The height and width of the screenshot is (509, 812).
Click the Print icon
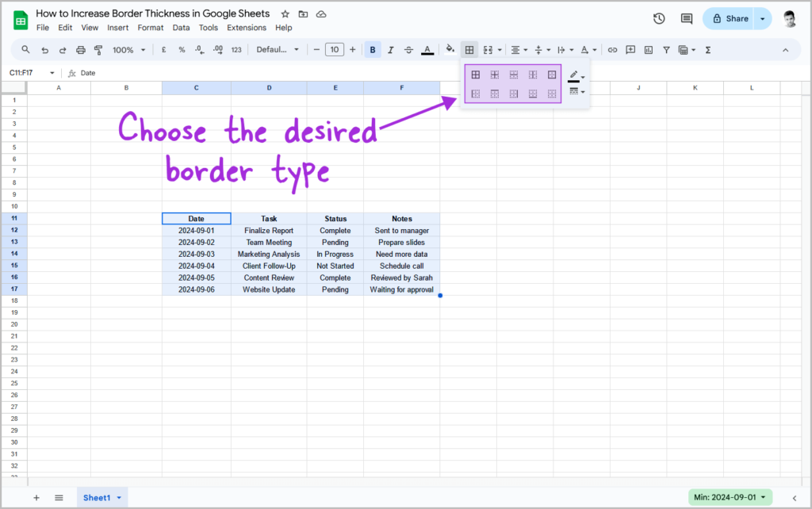pos(81,50)
